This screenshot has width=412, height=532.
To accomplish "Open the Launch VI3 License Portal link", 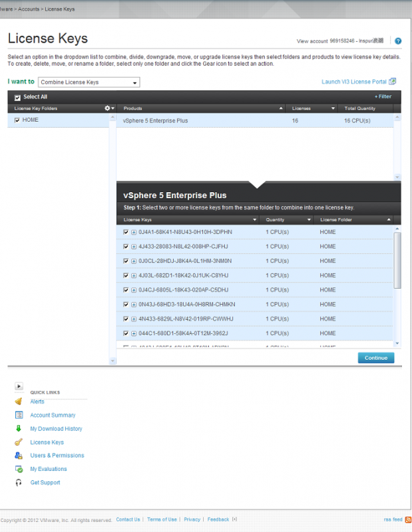I will pos(354,82).
